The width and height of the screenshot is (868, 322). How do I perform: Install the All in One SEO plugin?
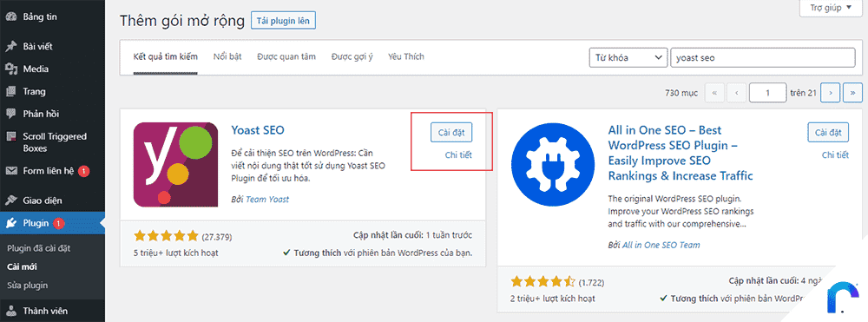[828, 133]
